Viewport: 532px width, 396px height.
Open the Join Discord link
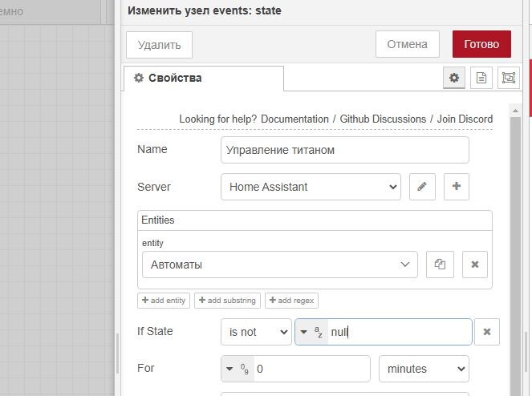[x=465, y=119]
